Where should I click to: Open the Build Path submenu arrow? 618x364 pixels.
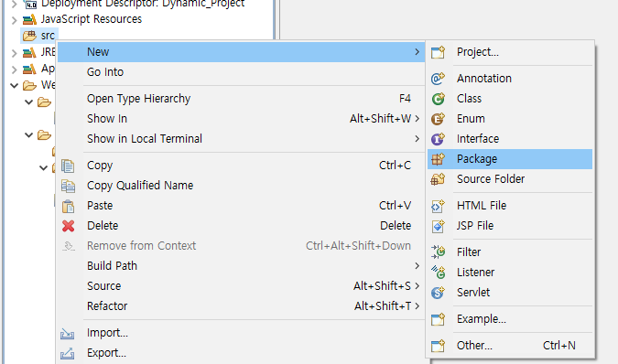pos(417,265)
